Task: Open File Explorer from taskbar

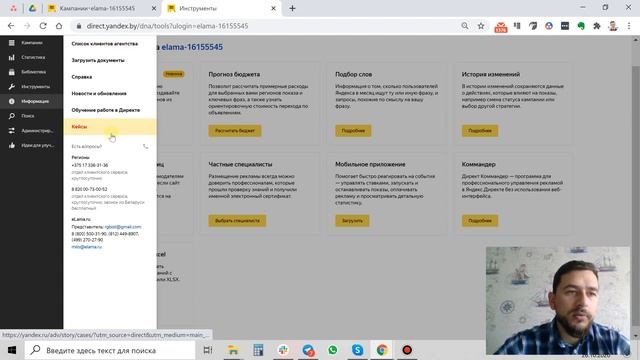Action: pos(233,350)
